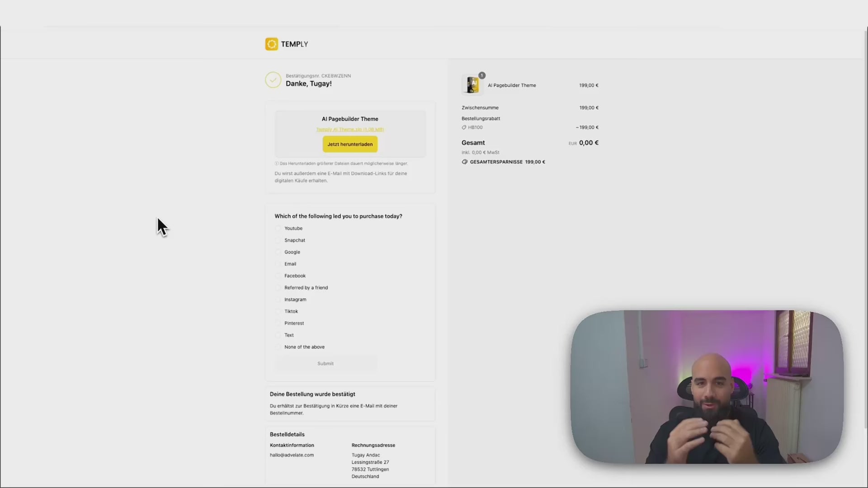Choose None of the above option
The width and height of the screenshot is (868, 488).
(278, 347)
